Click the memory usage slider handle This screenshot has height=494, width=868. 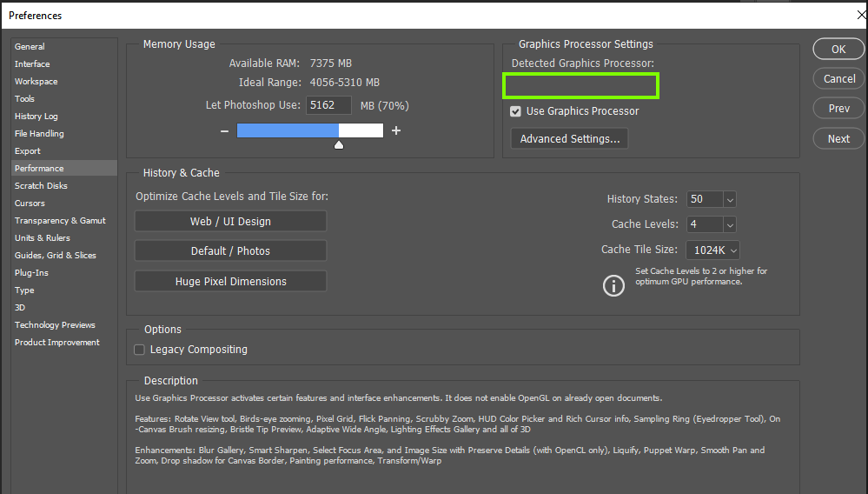(x=339, y=145)
